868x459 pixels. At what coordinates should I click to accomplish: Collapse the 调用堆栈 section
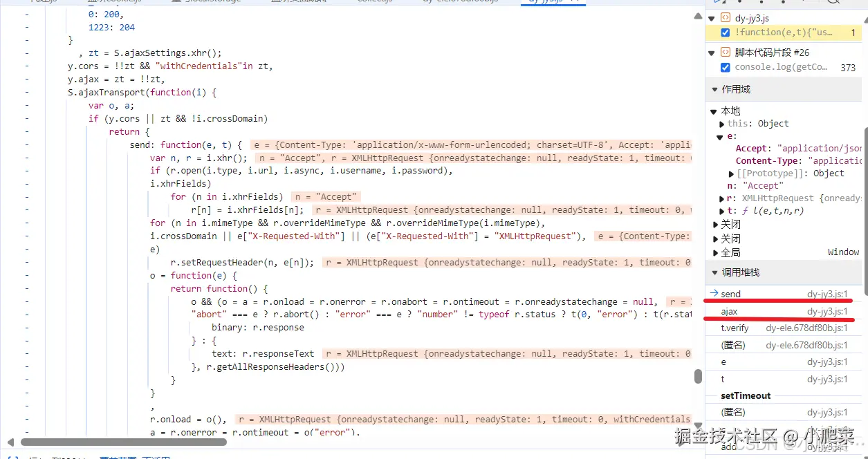click(x=714, y=272)
